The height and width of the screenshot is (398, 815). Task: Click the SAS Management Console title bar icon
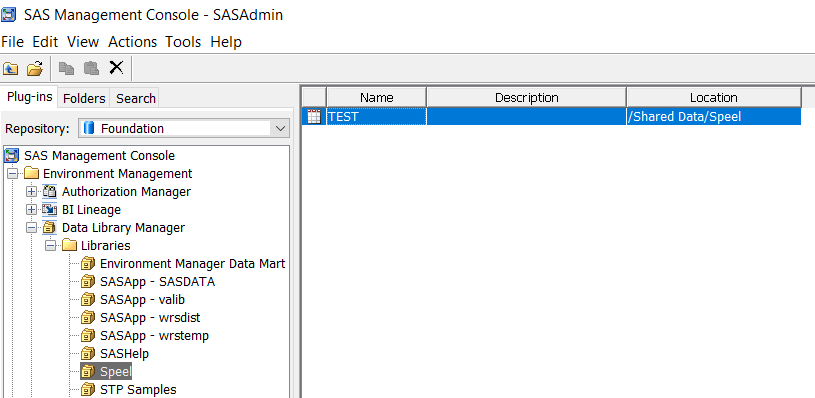(x=9, y=15)
